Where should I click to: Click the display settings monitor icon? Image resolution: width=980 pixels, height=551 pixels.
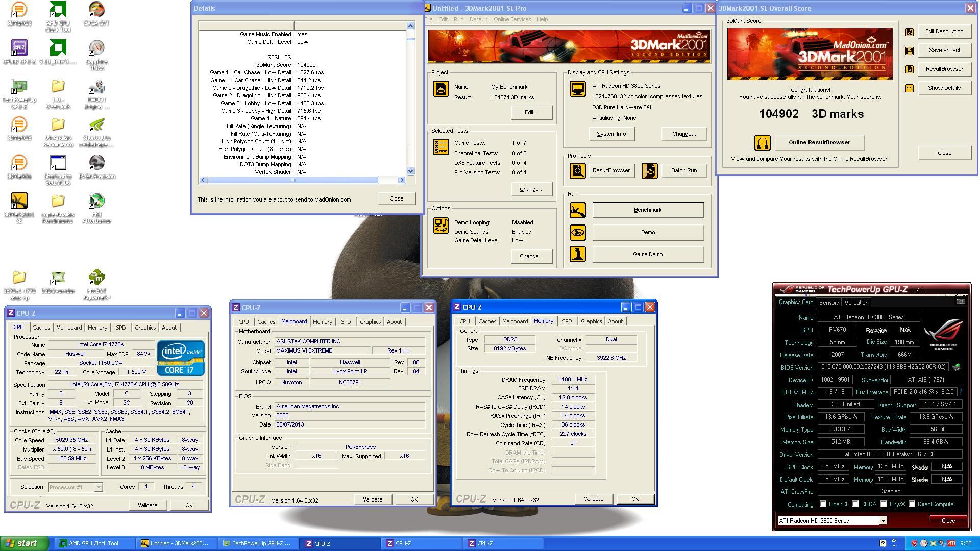[577, 89]
